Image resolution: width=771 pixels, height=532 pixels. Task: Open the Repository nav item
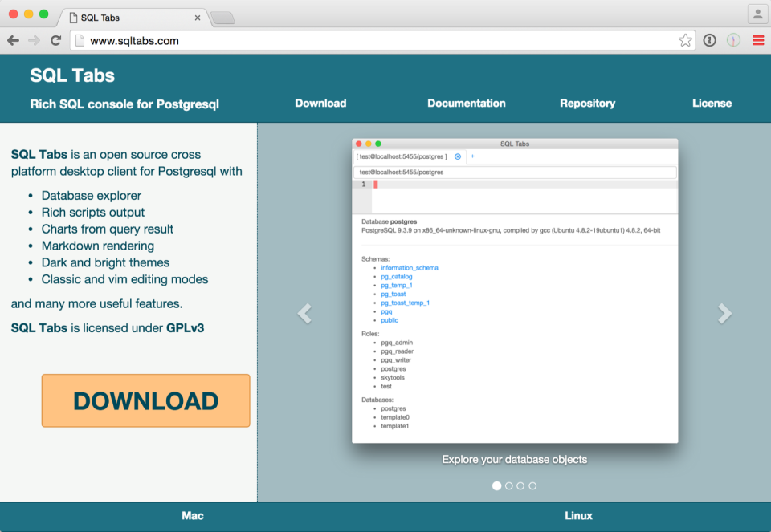pos(587,103)
